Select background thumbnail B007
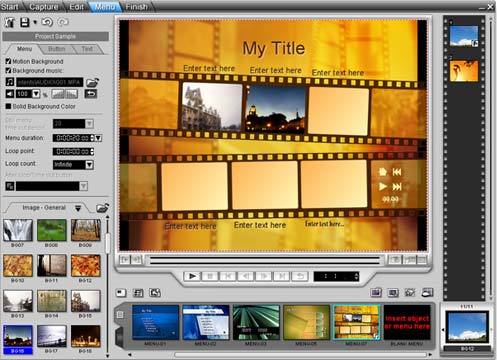Screen dimensions: 497x360 18,230
